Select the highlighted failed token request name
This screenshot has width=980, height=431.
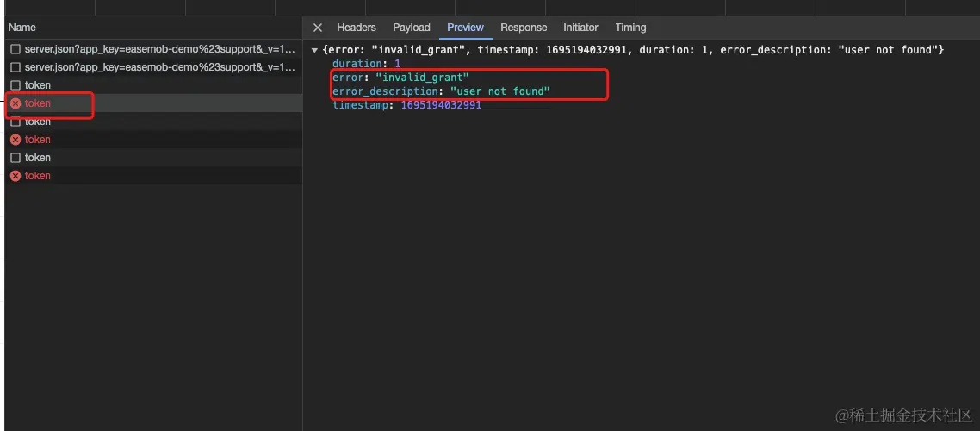tap(38, 103)
